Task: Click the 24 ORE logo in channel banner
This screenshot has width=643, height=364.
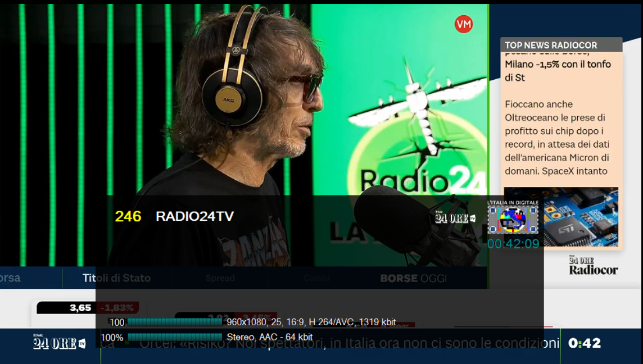Action: [x=455, y=218]
